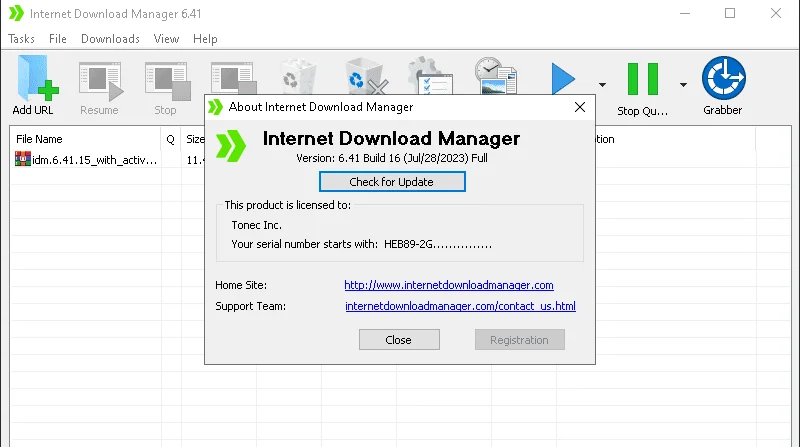Image resolution: width=800 pixels, height=447 pixels.
Task: Maximize the Internet Download Manager window
Action: [x=730, y=13]
